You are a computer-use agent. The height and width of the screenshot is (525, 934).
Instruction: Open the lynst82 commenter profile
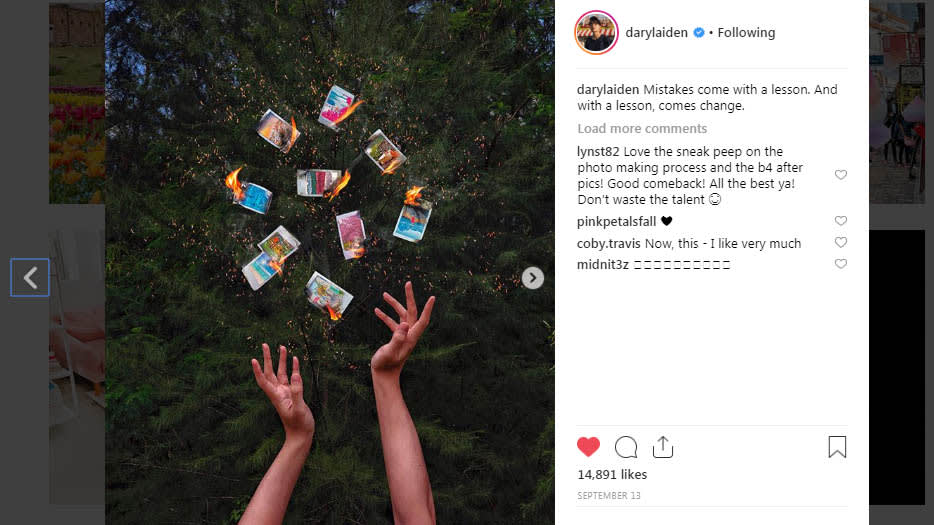pos(598,151)
